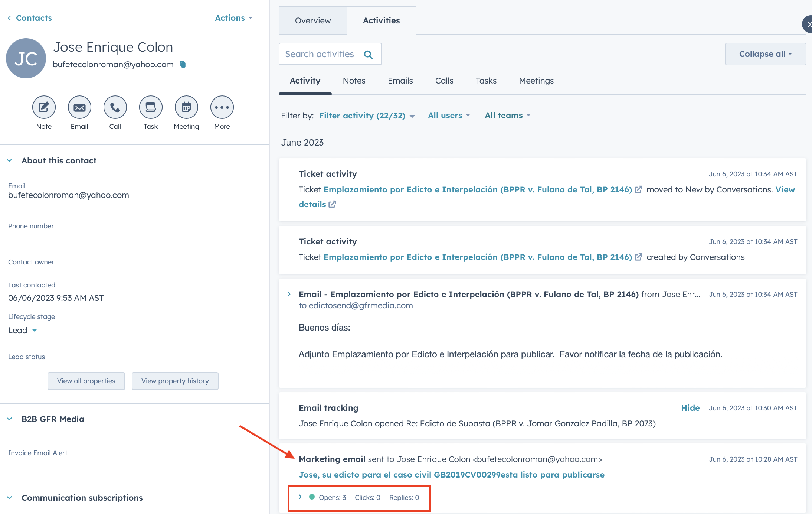Hide the Email tracking entry
The width and height of the screenshot is (812, 514).
(x=690, y=408)
